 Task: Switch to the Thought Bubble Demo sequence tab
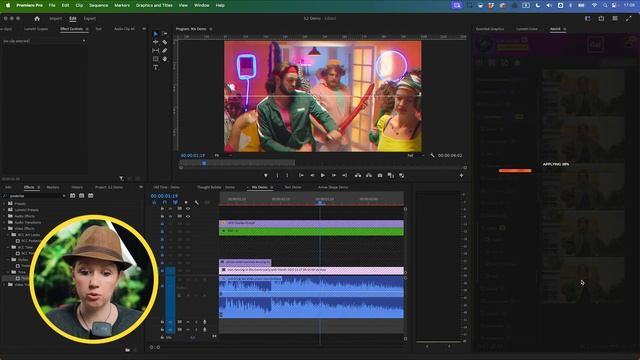216,187
